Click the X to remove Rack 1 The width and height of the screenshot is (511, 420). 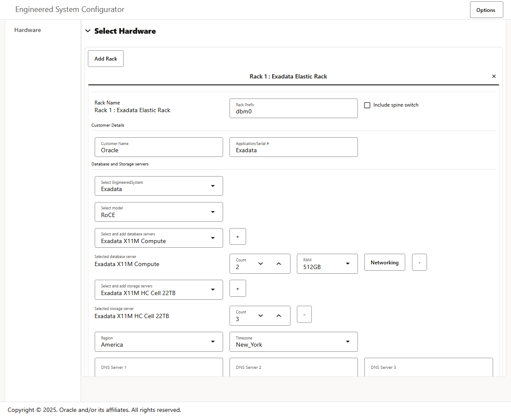pyautogui.click(x=494, y=76)
